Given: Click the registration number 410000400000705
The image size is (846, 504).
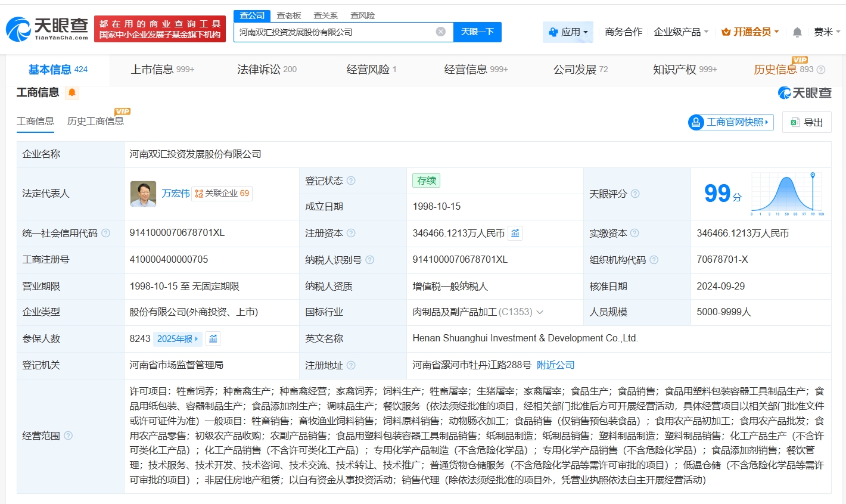Looking at the screenshot, I should coord(169,260).
